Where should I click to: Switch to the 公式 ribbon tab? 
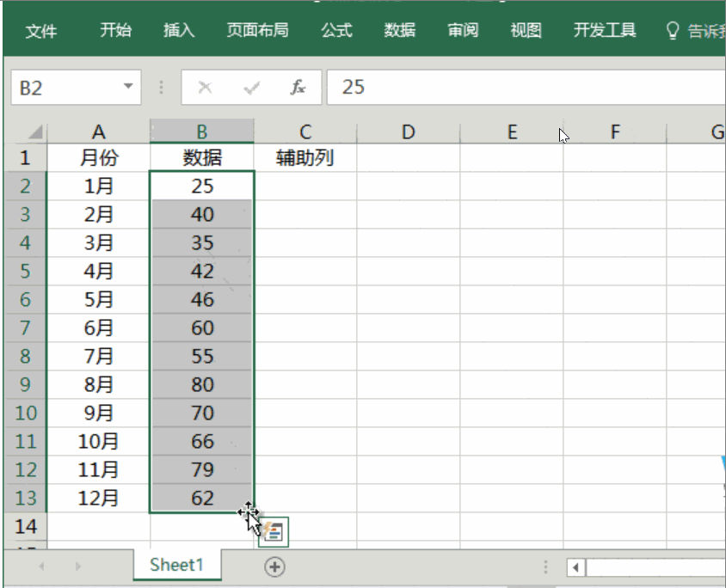pyautogui.click(x=336, y=31)
